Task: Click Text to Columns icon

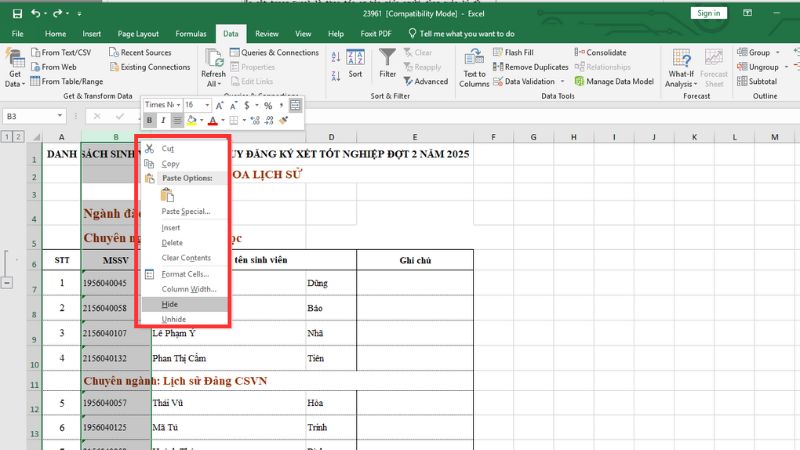Action: coord(474,62)
